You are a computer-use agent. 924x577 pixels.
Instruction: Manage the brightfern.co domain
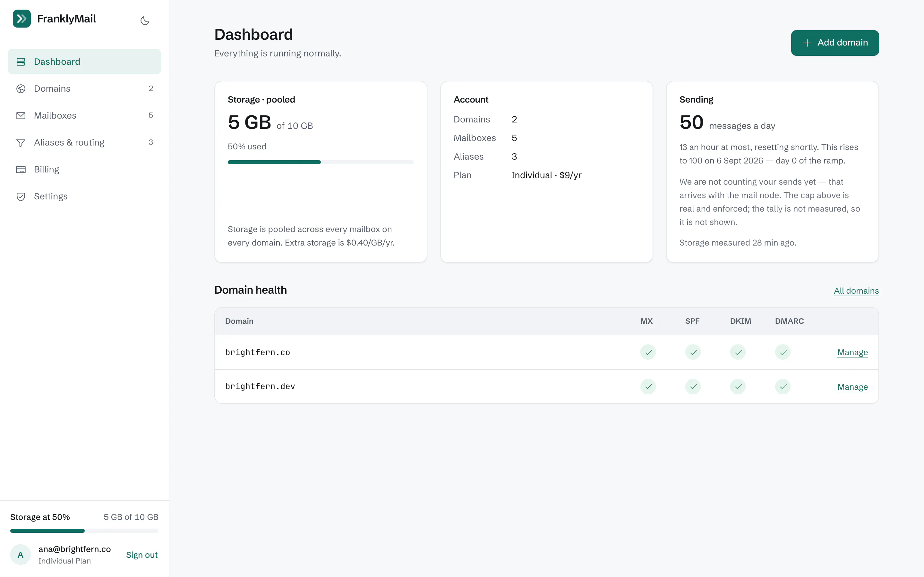click(852, 352)
